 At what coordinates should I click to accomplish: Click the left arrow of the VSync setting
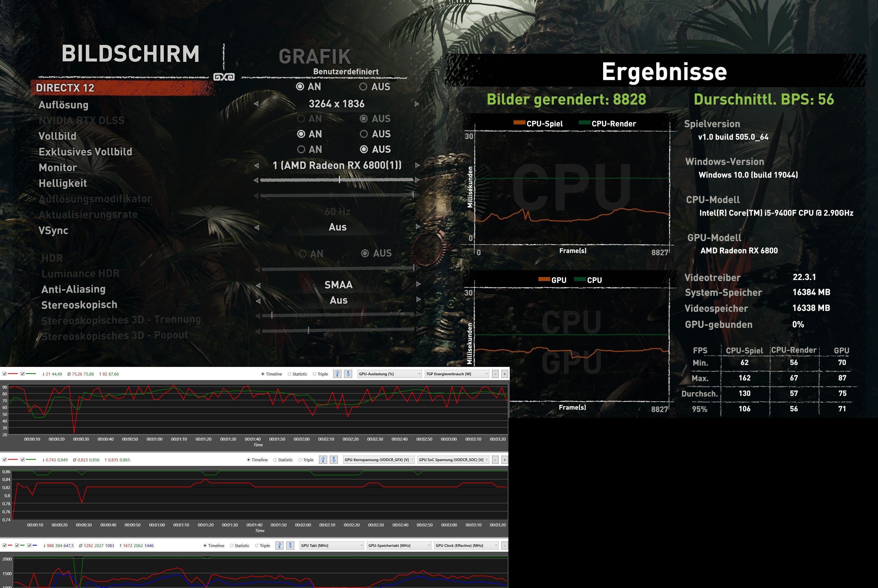[257, 227]
